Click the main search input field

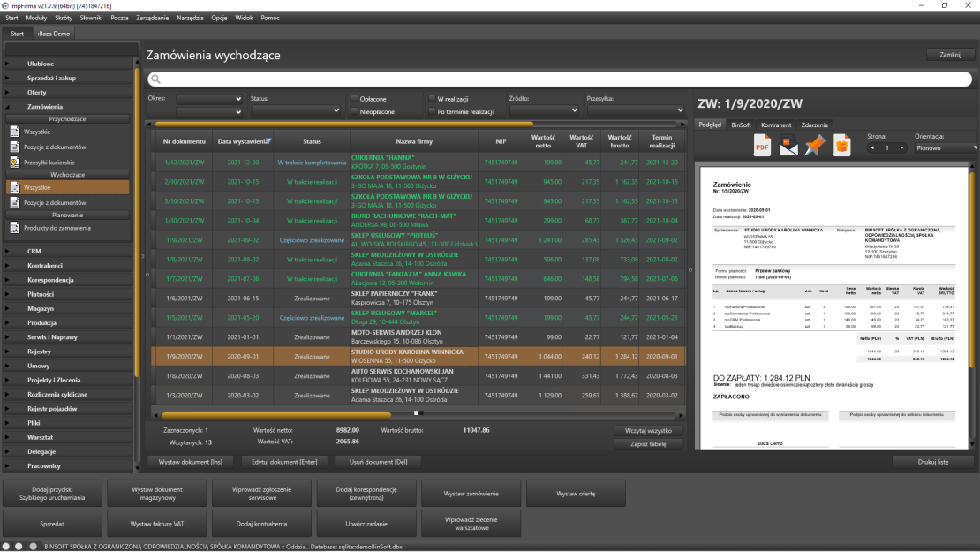[x=560, y=79]
